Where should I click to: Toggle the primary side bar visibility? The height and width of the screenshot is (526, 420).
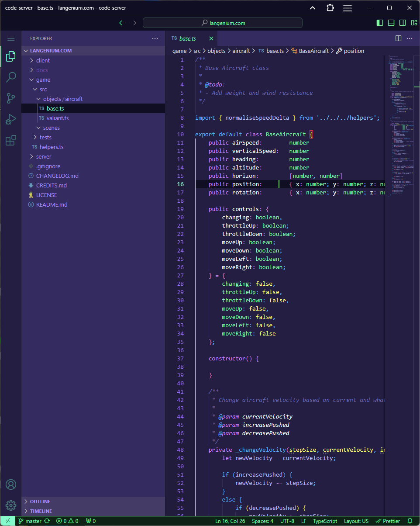380,23
